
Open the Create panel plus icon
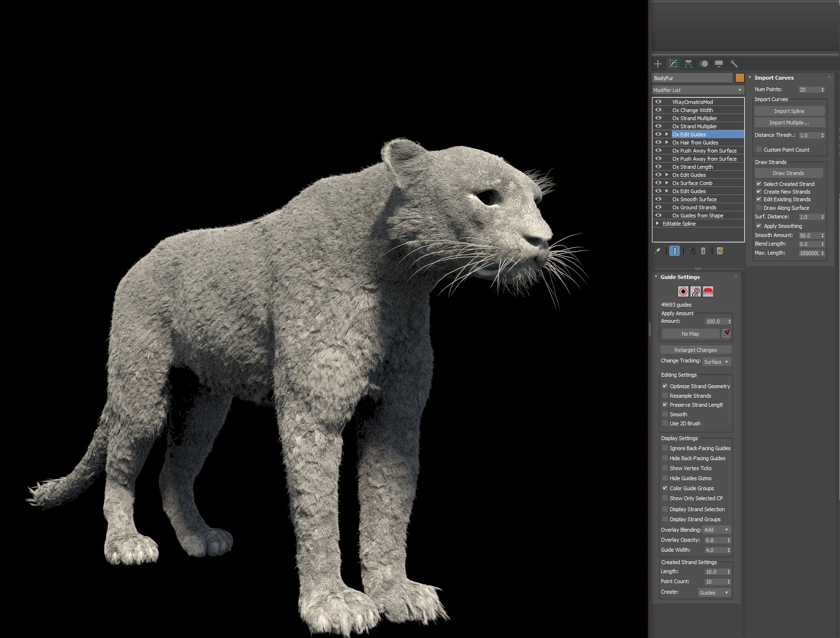pos(658,64)
